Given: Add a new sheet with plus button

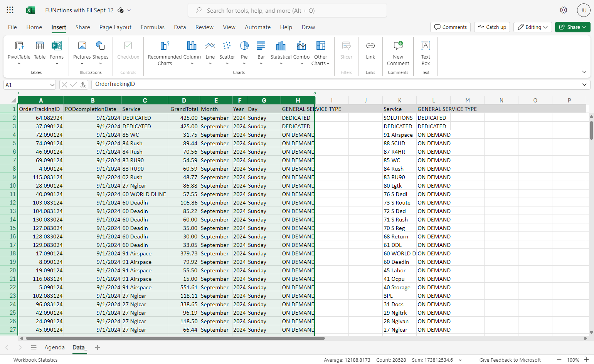Looking at the screenshot, I should [x=98, y=347].
